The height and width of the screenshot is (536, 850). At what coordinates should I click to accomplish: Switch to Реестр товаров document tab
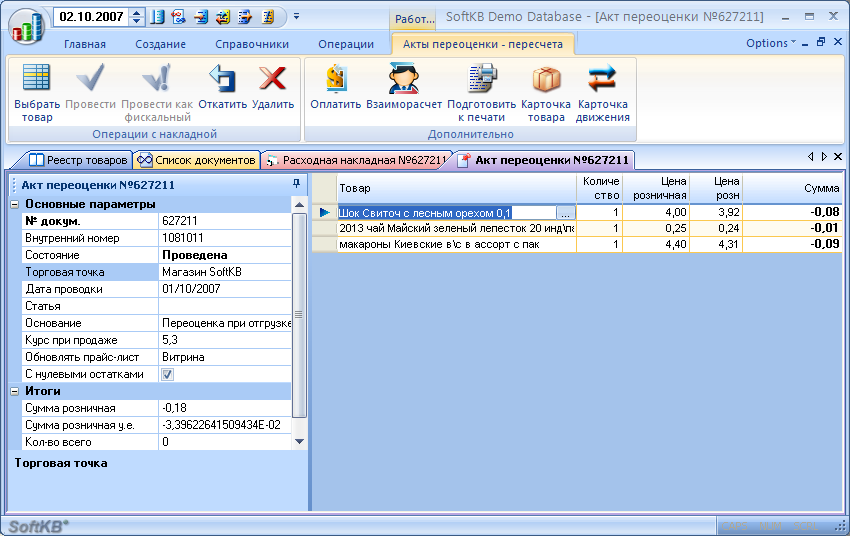coord(80,160)
